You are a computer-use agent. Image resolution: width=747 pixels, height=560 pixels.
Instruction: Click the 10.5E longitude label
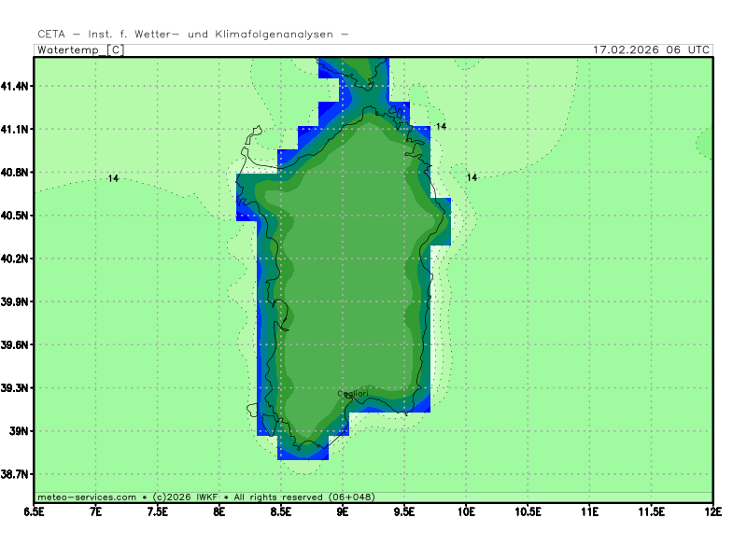528,511
